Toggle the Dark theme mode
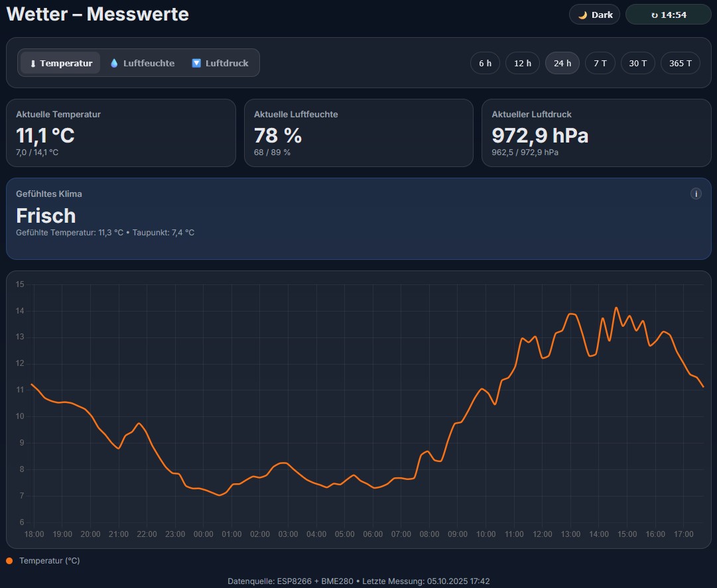717x588 pixels. (594, 15)
